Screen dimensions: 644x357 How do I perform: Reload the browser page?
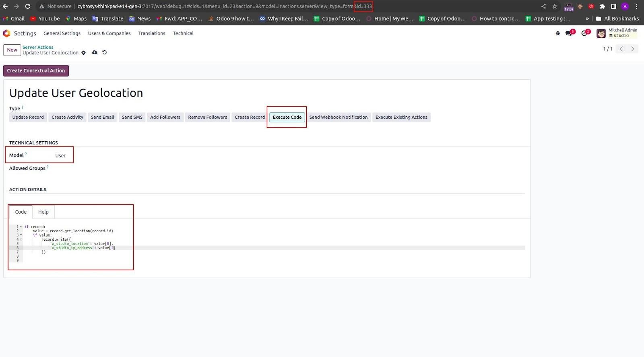pos(28,6)
